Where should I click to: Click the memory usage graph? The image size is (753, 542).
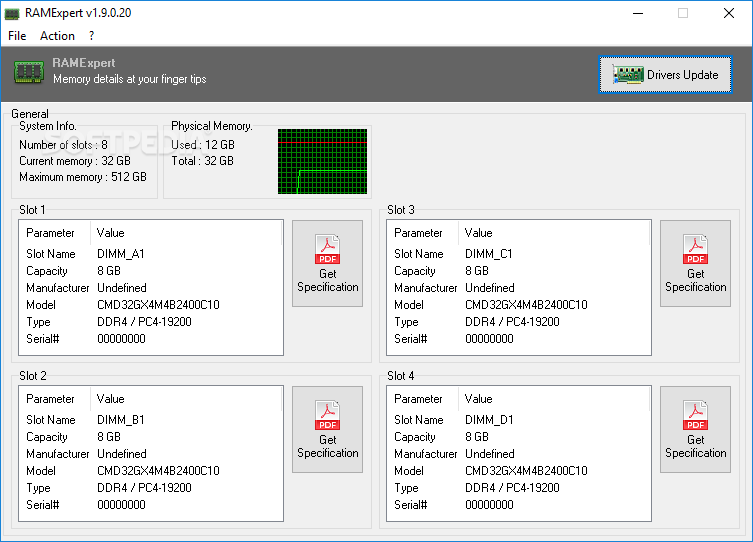(322, 161)
